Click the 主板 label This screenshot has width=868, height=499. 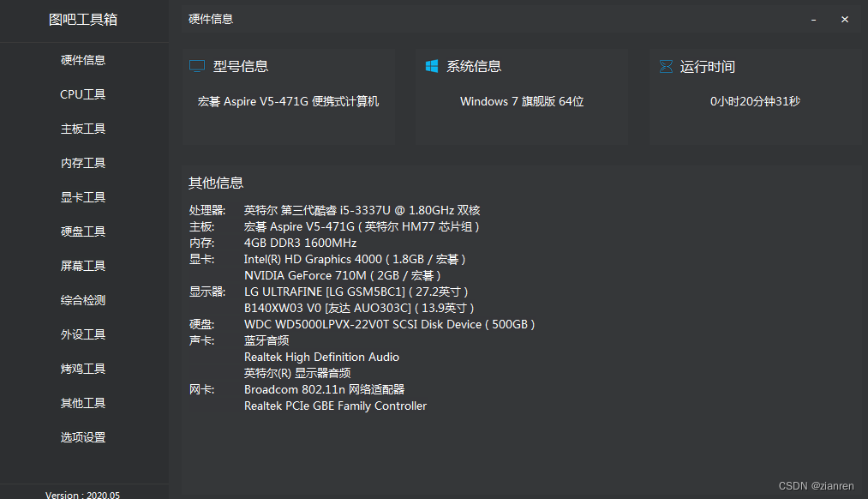point(201,226)
